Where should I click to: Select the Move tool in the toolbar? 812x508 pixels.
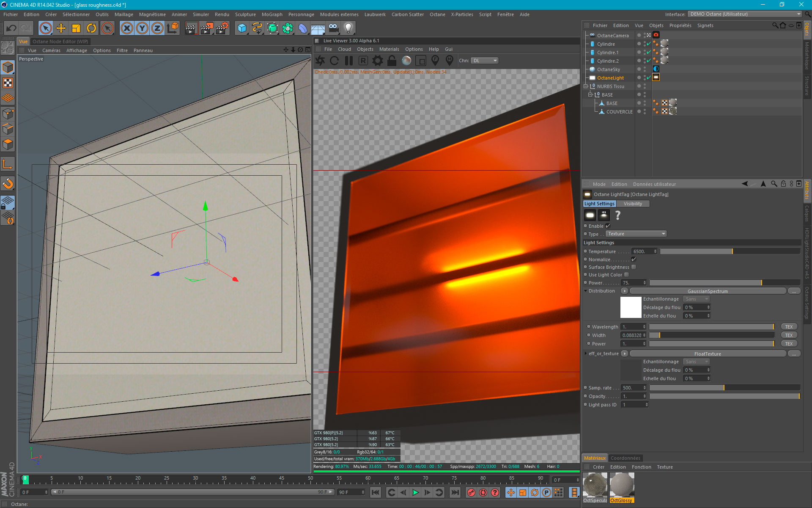coord(61,28)
